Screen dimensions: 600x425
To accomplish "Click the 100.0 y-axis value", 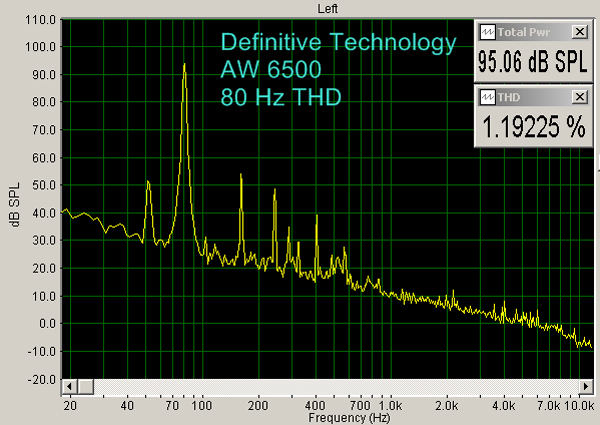I will point(41,47).
